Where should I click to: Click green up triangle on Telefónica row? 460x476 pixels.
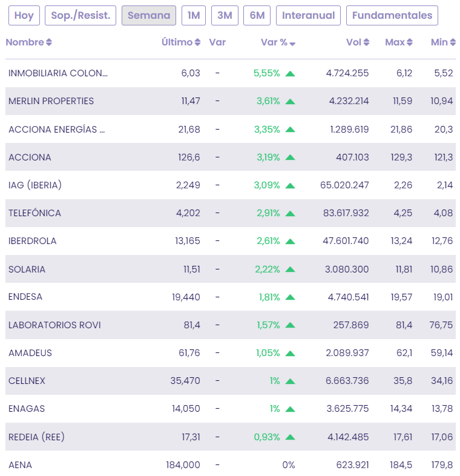(x=290, y=213)
